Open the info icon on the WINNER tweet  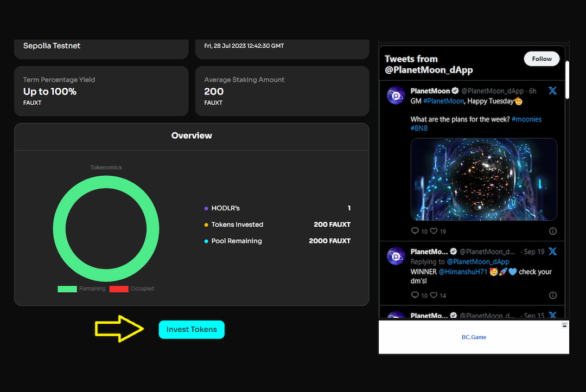click(553, 295)
